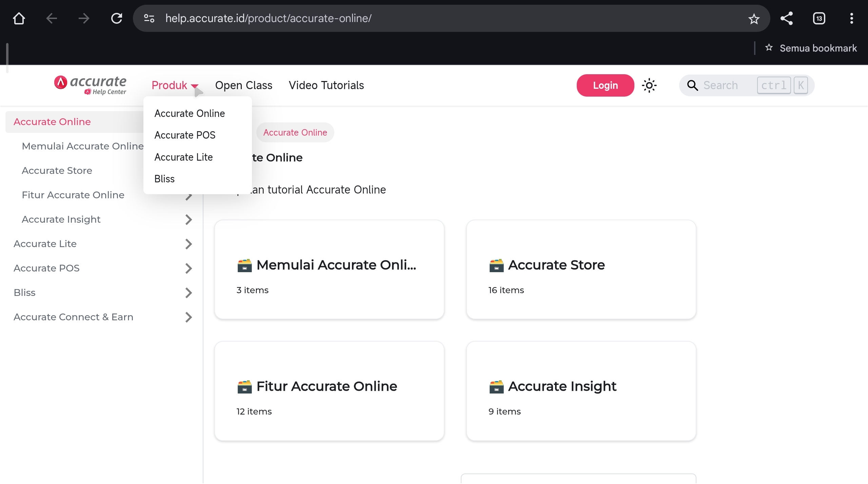Open the Accurate Store card
Viewport: 868px width, 484px height.
tap(581, 270)
